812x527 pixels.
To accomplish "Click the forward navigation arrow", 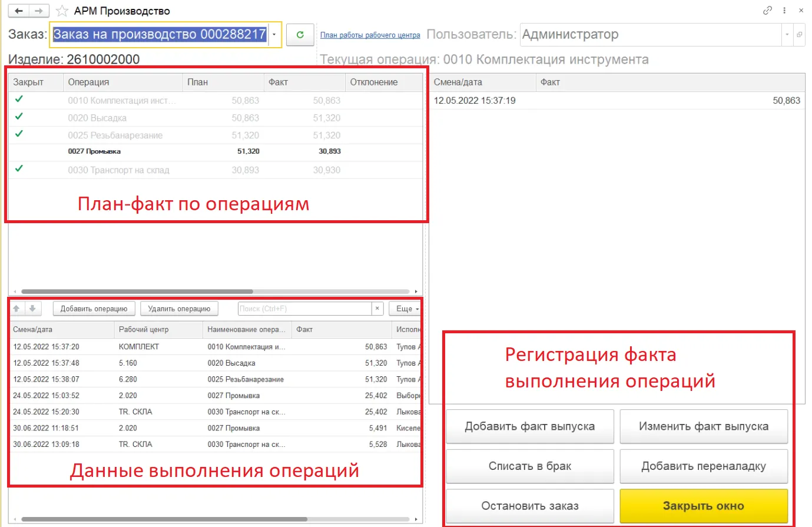I will click(39, 11).
